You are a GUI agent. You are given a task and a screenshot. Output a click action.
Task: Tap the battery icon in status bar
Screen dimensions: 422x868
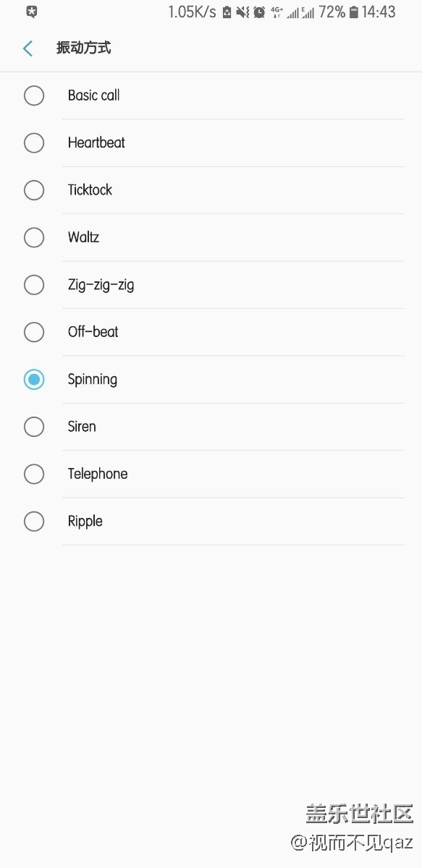pyautogui.click(x=353, y=12)
